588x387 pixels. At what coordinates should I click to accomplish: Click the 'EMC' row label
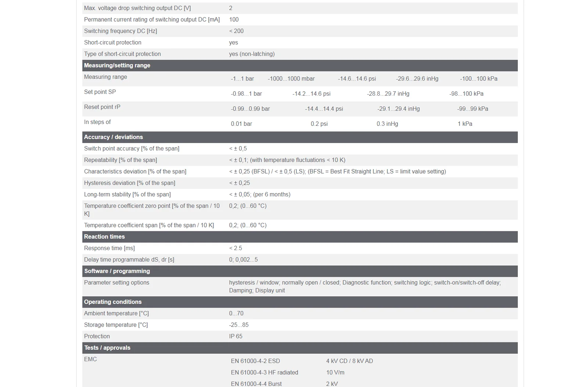(x=90, y=359)
